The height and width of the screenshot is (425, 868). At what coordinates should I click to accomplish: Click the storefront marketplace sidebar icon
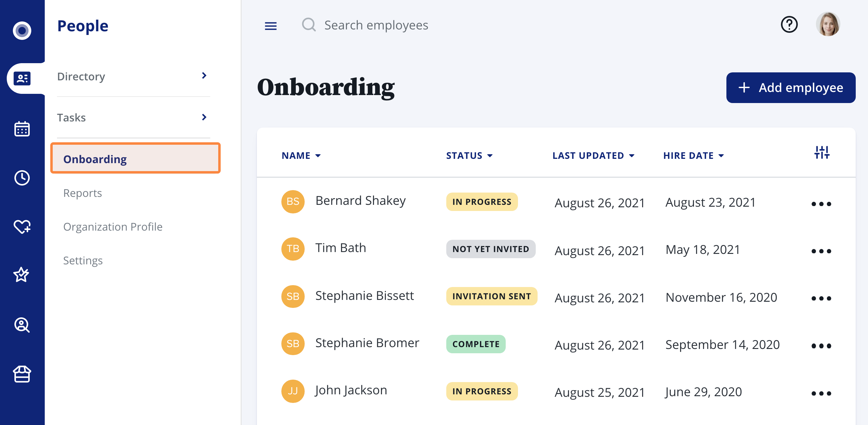[x=22, y=374]
